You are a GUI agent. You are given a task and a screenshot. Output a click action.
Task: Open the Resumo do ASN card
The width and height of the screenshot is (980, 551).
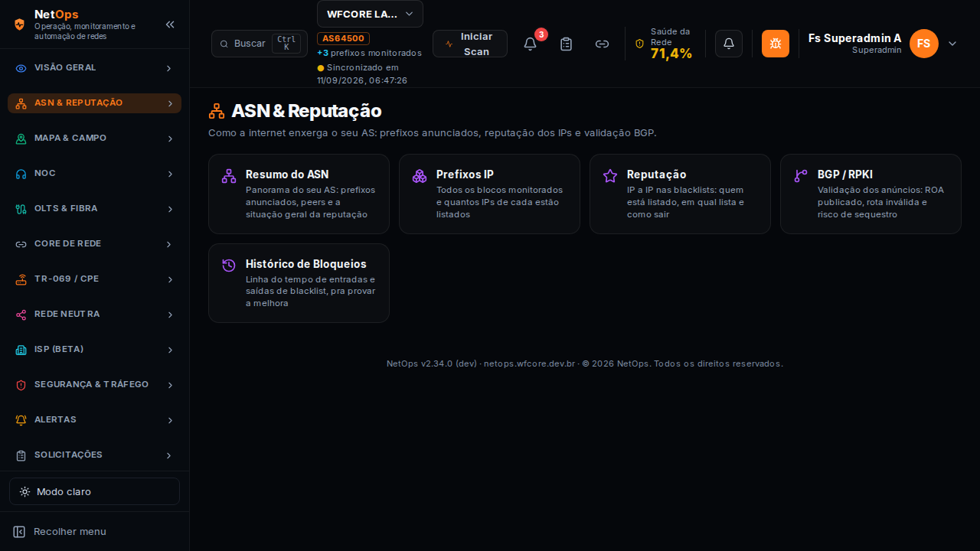(299, 194)
